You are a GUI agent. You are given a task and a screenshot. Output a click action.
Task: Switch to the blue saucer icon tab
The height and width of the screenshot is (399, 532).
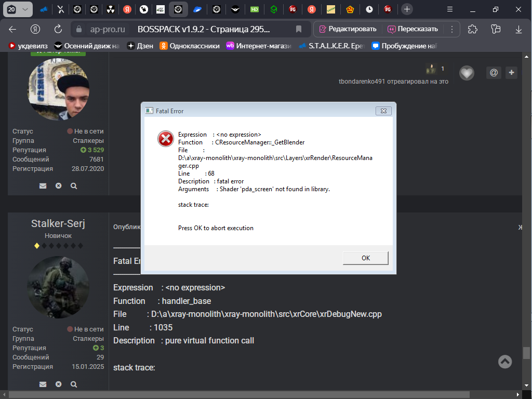197,9
